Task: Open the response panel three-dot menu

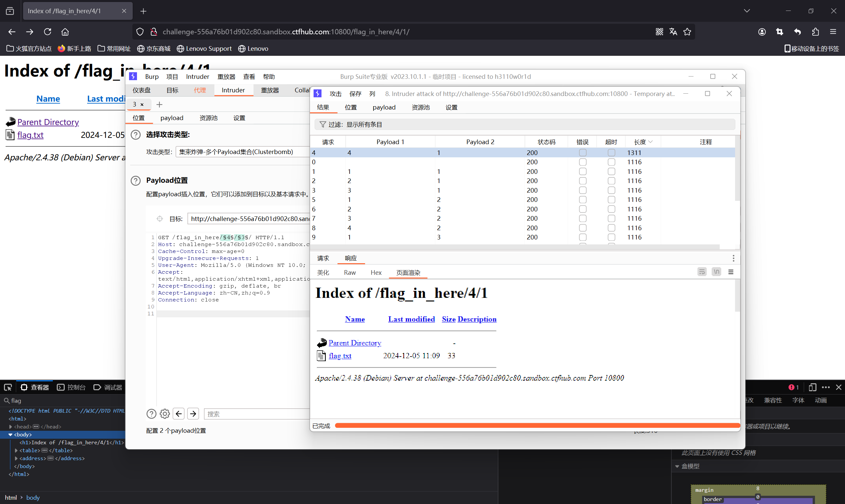Action: coord(733,258)
